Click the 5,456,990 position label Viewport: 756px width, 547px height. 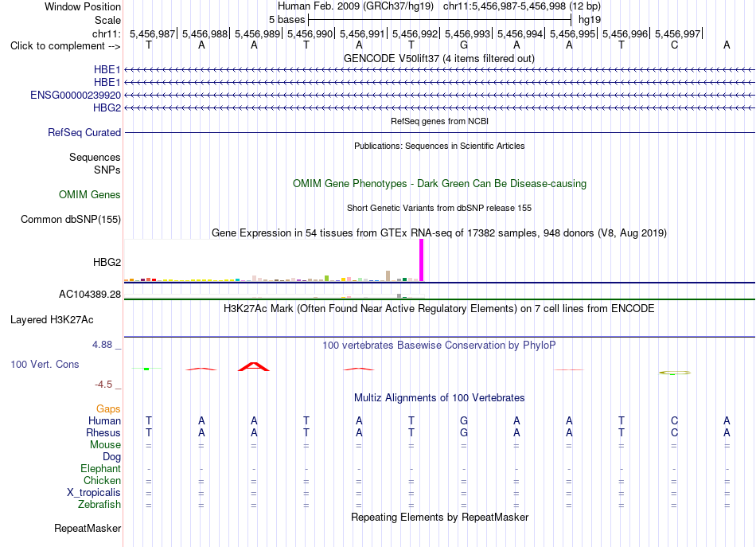coord(310,33)
